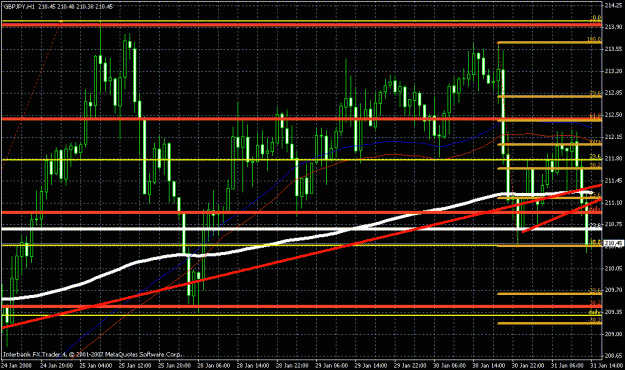Click the 211.45 price axis label
This screenshot has width=625, height=370.
pyautogui.click(x=613, y=181)
